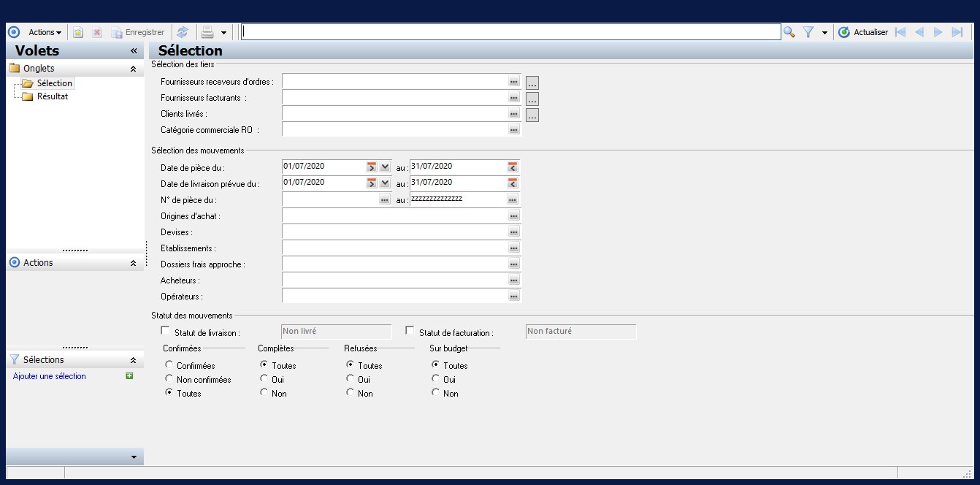980x485 pixels.
Task: Open lookup for Clients livrés field
Action: [514, 114]
